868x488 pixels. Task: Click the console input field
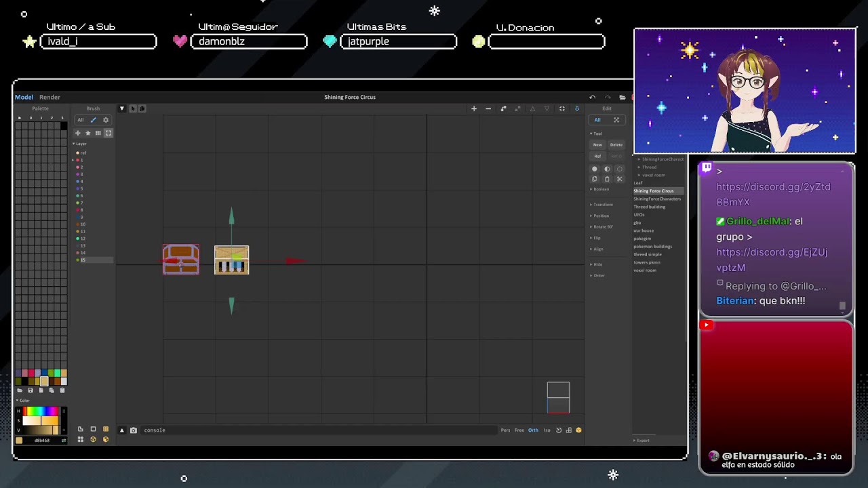319,430
